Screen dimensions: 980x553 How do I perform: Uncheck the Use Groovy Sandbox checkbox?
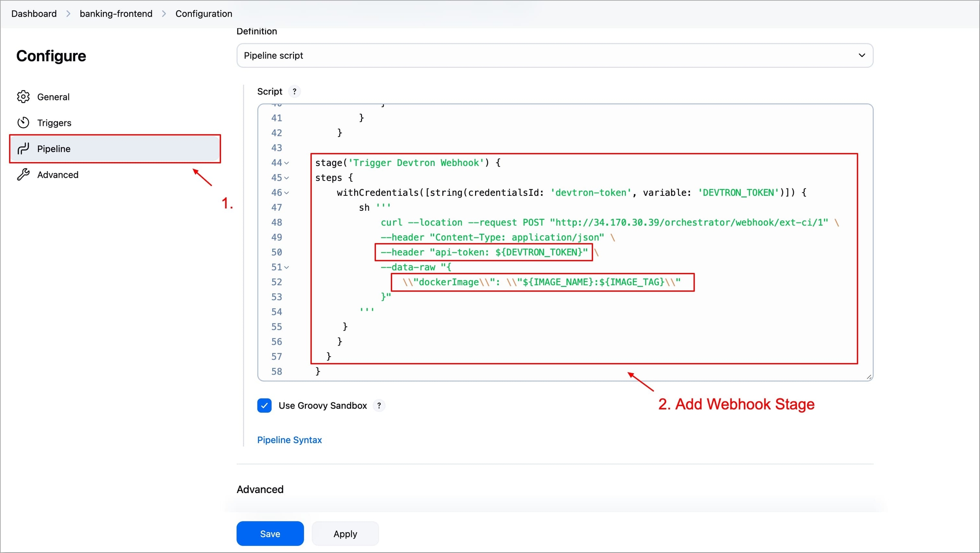coord(264,406)
